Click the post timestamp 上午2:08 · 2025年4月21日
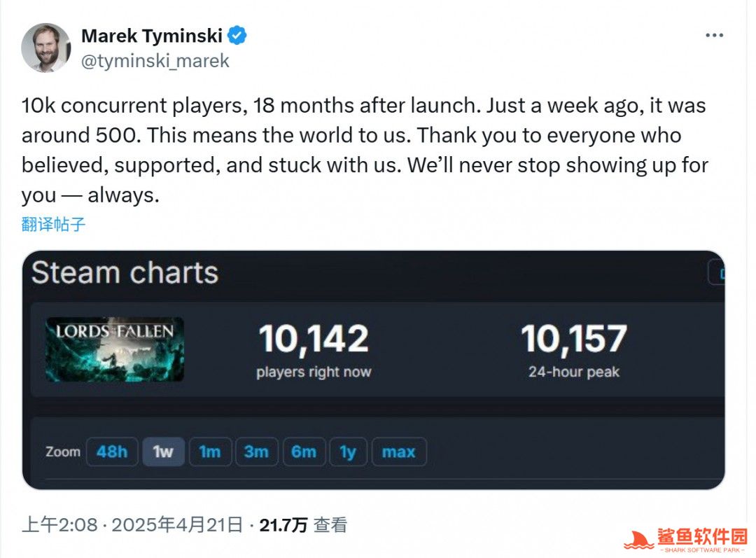The image size is (756, 558). 132,524
